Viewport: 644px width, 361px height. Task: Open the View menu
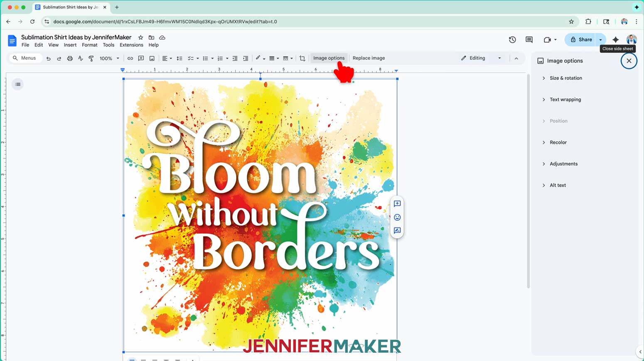click(53, 45)
